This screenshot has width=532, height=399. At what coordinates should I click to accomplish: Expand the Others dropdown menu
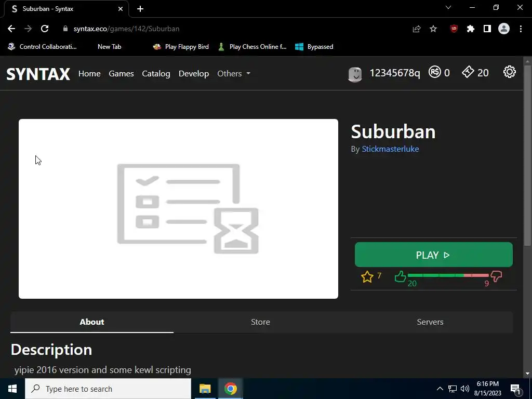tap(234, 74)
